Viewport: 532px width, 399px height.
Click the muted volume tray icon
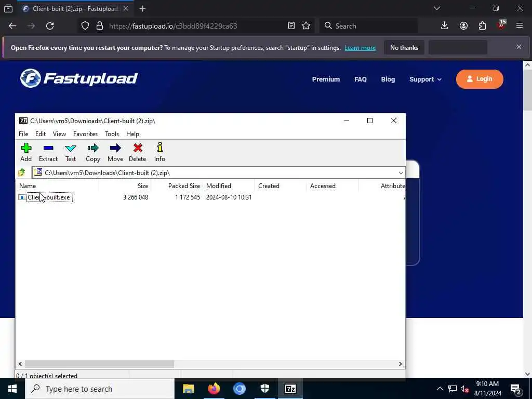click(464, 389)
